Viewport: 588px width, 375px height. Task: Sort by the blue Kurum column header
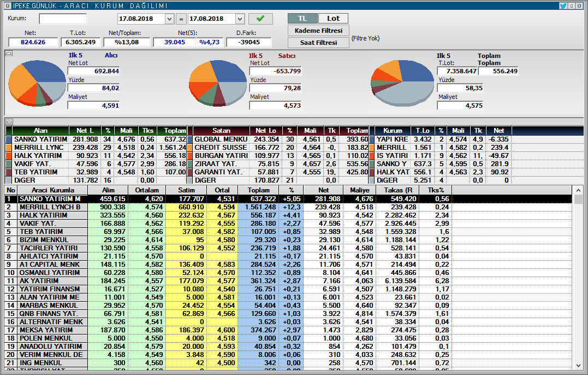(393, 131)
